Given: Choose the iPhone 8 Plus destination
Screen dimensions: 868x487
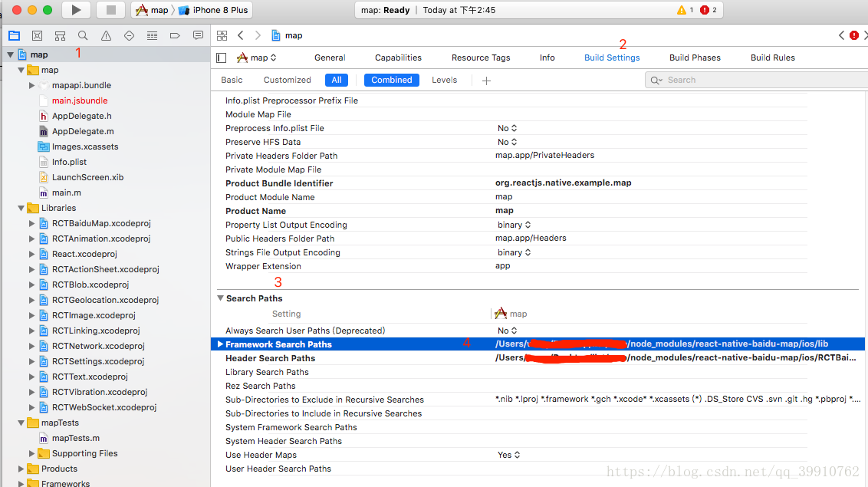Looking at the screenshot, I should [214, 10].
